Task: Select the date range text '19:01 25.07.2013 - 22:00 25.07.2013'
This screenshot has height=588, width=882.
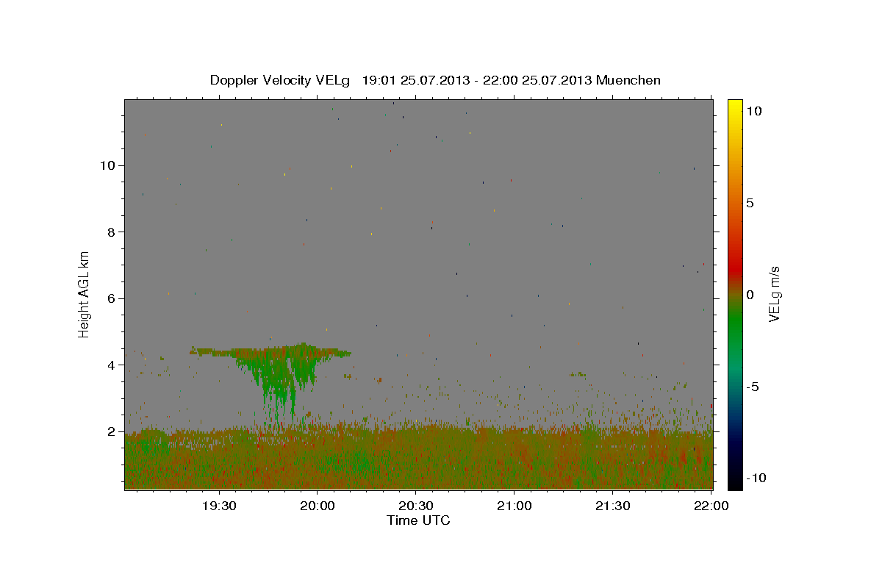Action: click(x=477, y=80)
